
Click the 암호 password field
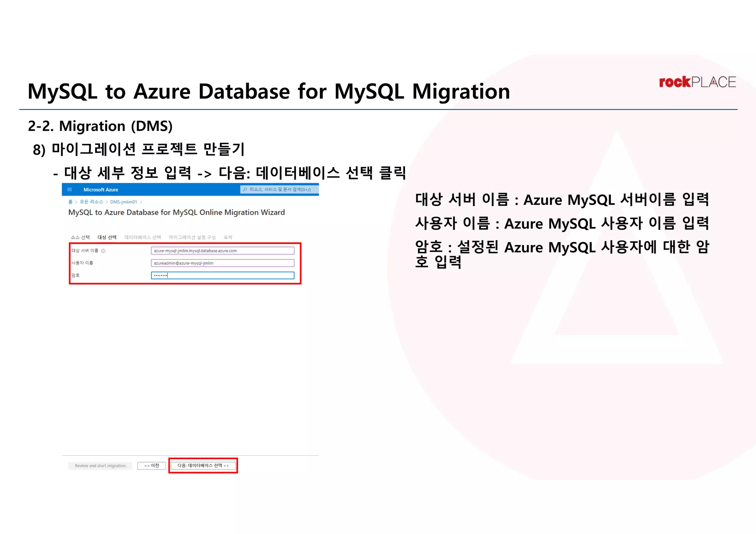(x=223, y=275)
